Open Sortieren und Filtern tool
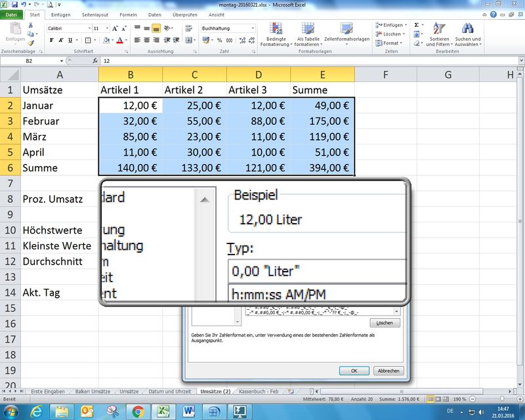Image resolution: width=525 pixels, height=420 pixels. point(440,34)
